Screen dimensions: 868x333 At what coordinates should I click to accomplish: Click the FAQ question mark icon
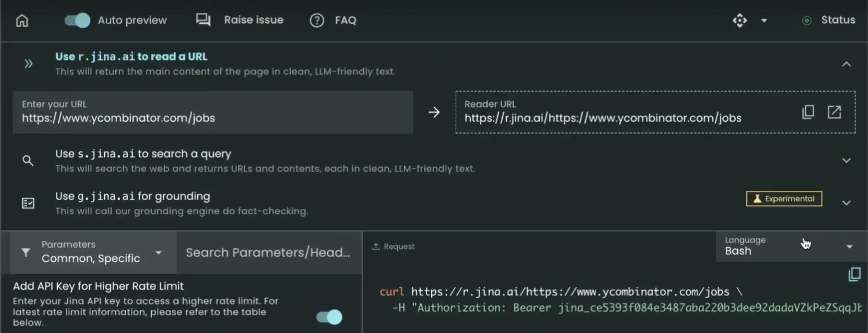(x=317, y=20)
